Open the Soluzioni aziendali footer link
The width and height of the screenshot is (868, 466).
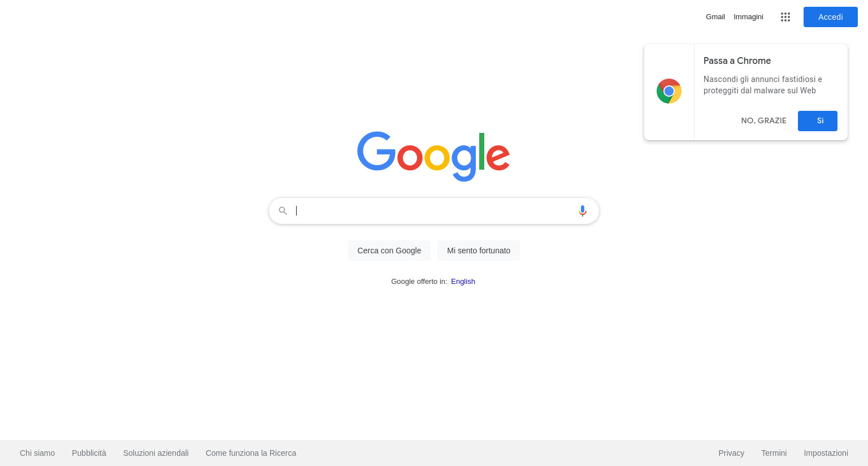pos(156,453)
